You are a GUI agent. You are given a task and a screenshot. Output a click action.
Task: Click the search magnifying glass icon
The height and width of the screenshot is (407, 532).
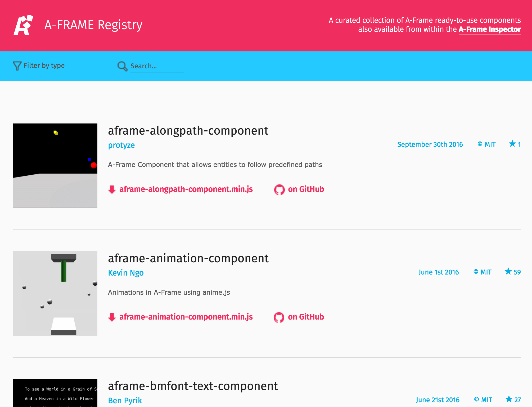point(122,66)
